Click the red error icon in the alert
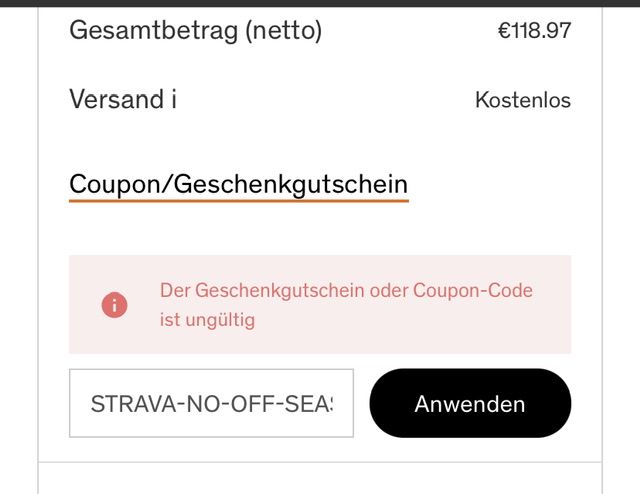The height and width of the screenshot is (494, 640). coord(114,305)
